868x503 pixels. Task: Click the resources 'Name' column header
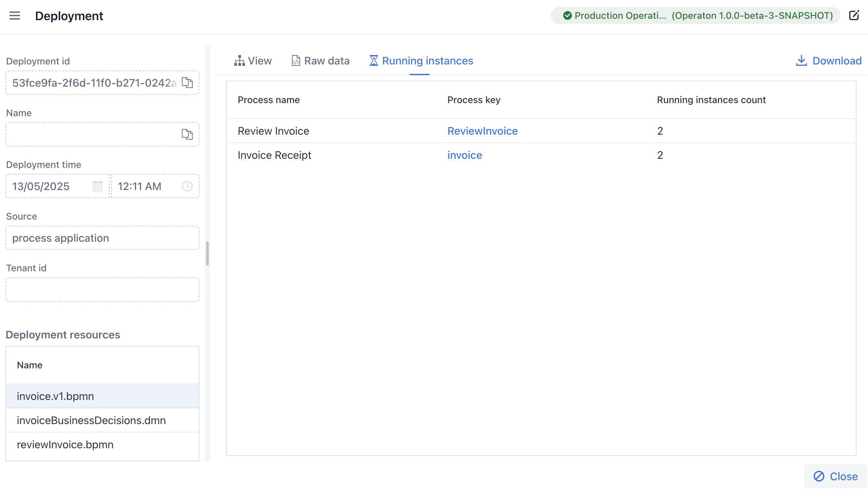click(x=30, y=365)
